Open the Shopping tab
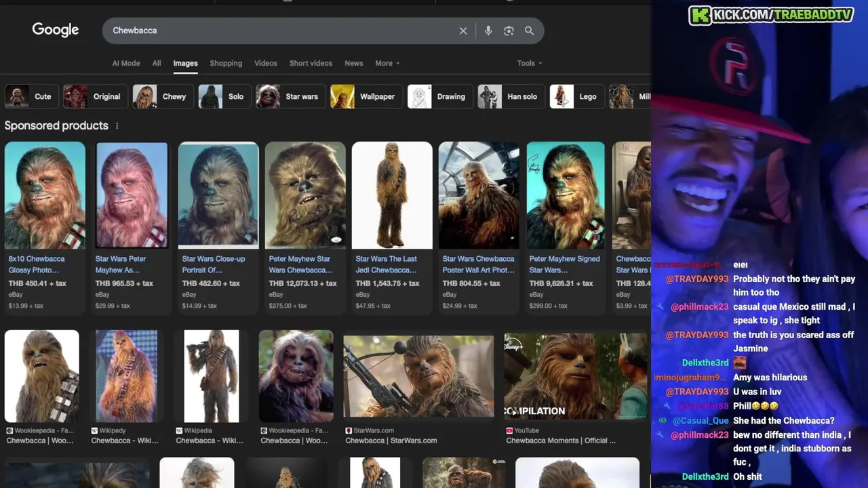Screen dimensions: 868x488 (x=226, y=63)
